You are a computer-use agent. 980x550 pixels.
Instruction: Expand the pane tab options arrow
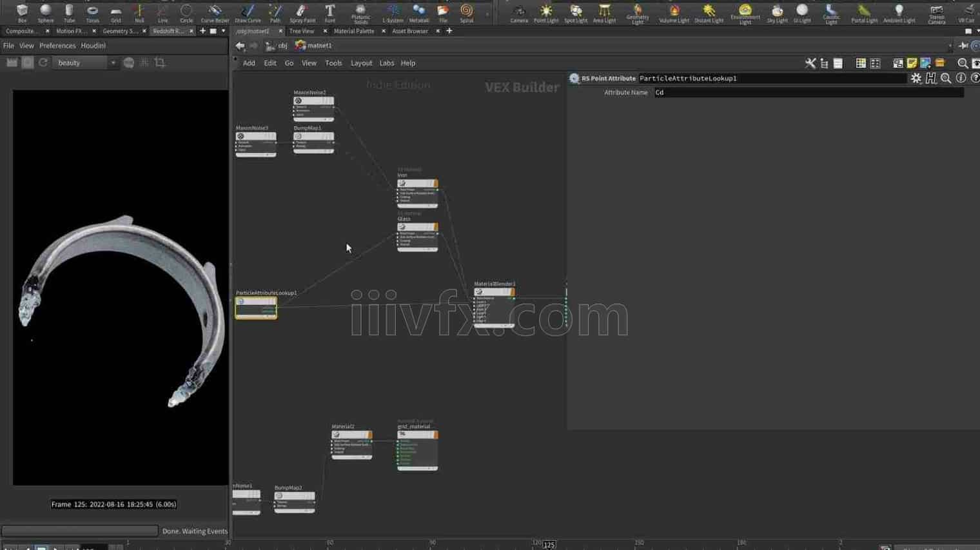tap(224, 31)
